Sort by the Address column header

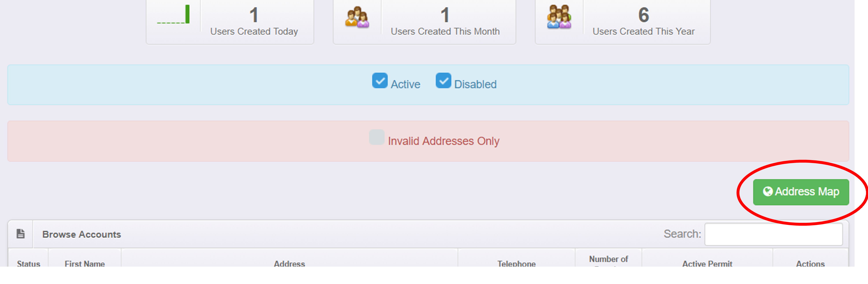(289, 263)
